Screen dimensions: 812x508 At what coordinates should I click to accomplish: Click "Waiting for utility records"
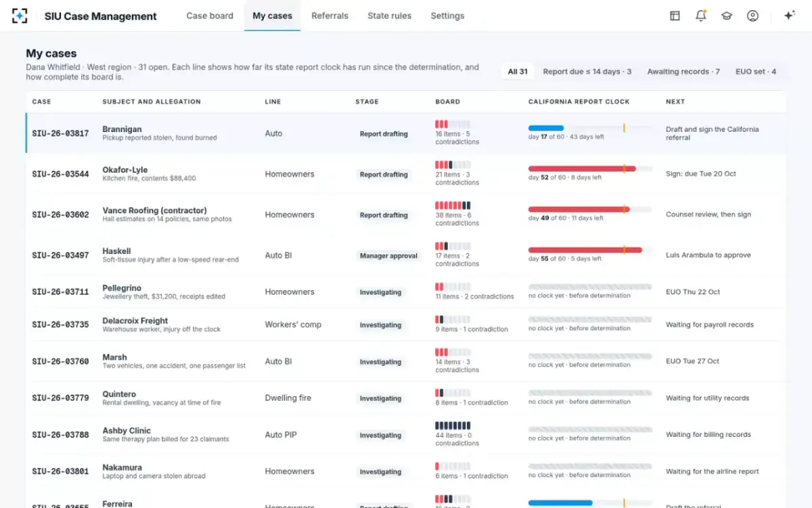click(708, 398)
